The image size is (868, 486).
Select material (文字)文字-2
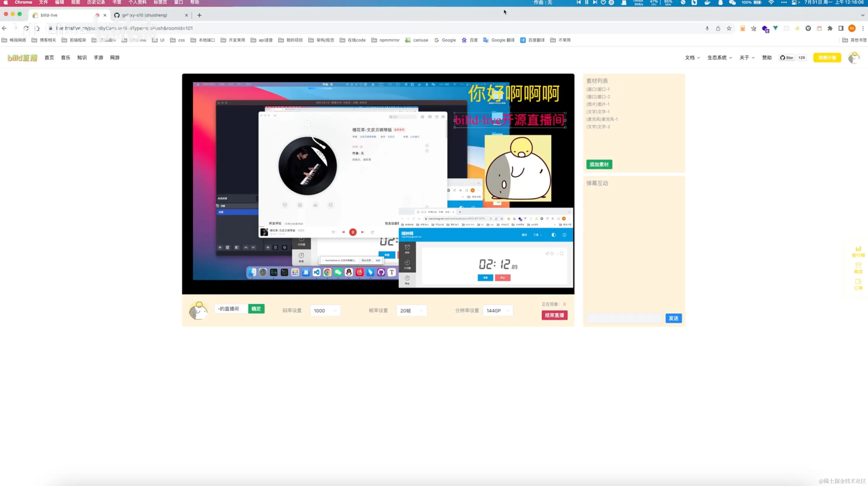[598, 127]
